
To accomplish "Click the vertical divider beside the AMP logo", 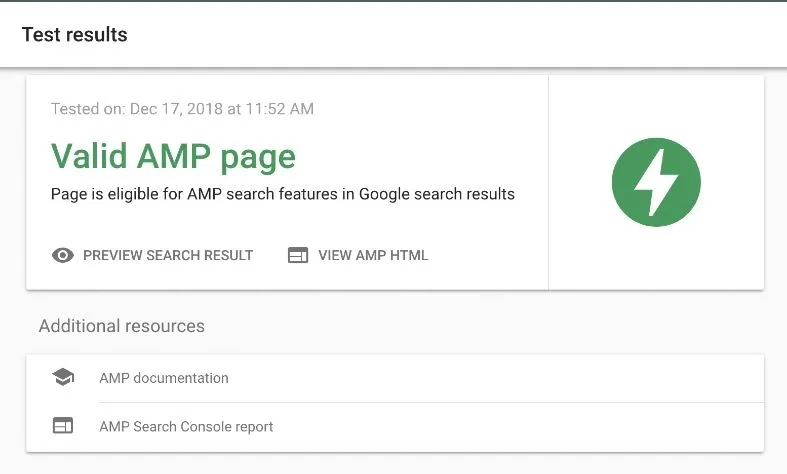I will [x=548, y=182].
